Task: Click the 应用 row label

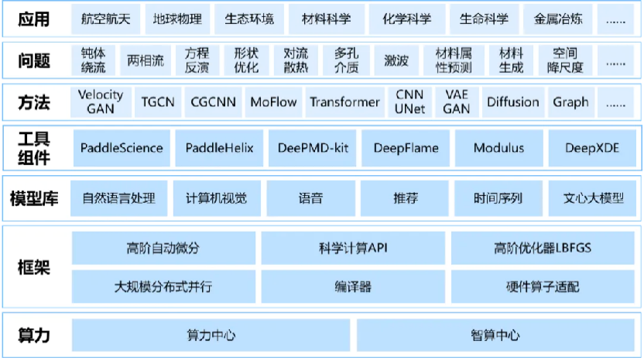Action: point(34,19)
